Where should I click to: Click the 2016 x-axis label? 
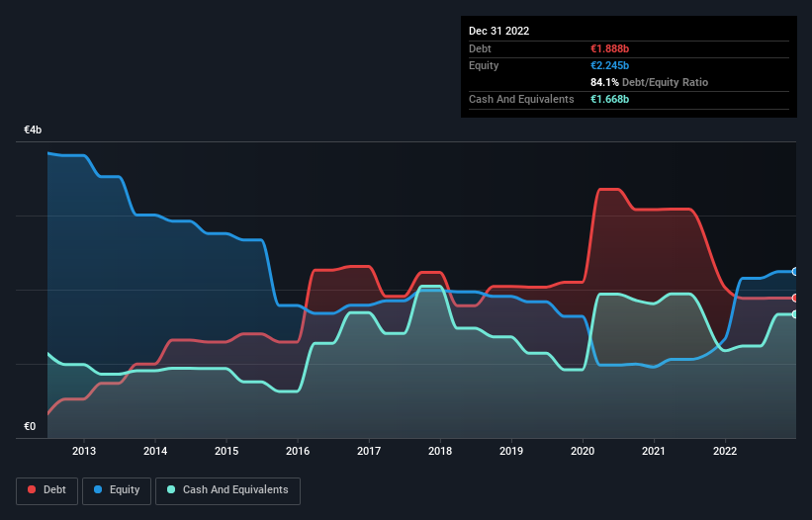(x=298, y=451)
